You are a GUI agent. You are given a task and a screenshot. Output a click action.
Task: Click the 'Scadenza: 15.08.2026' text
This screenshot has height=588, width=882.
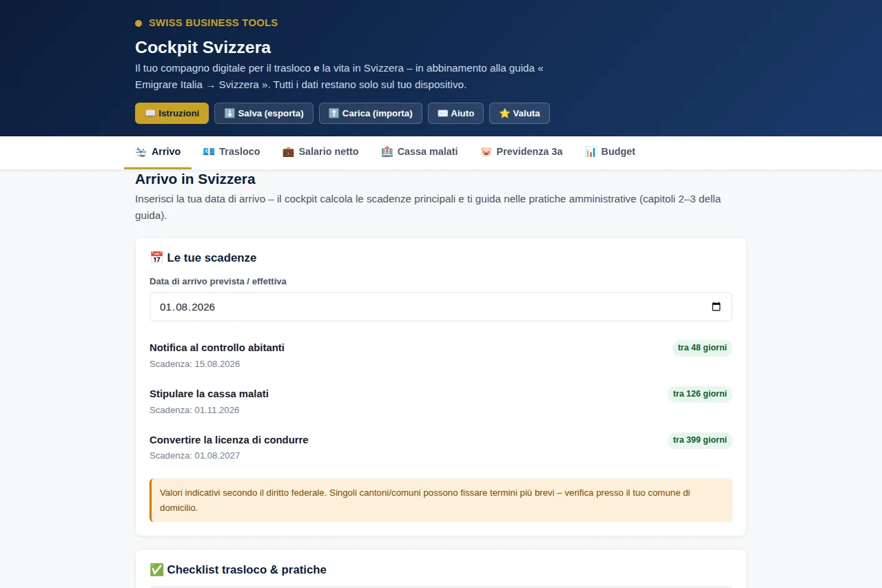[x=194, y=364]
